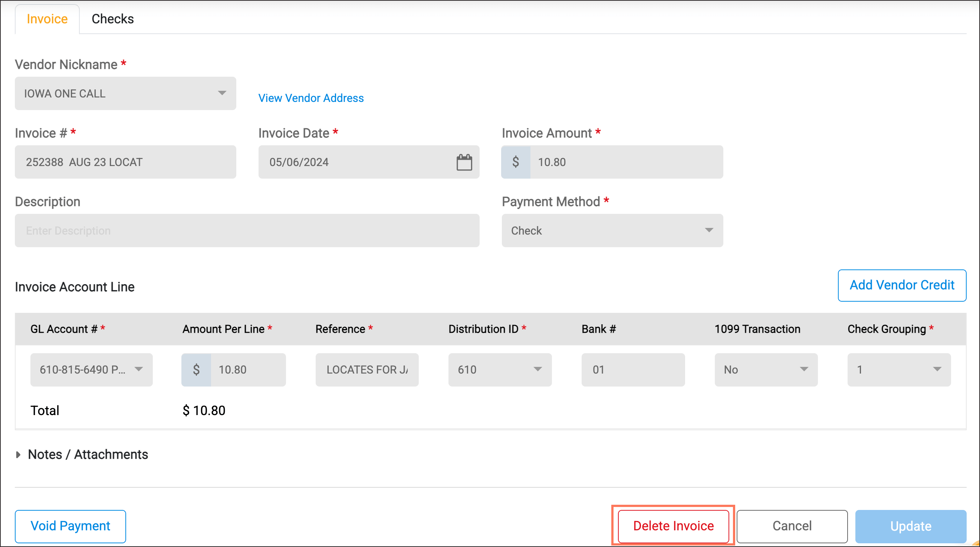Click the Invoice Date field 05/06/2024
This screenshot has width=980, height=547.
(369, 162)
